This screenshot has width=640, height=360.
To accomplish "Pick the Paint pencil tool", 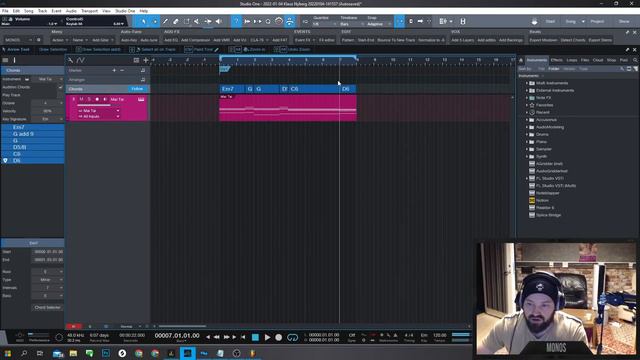I will (165, 21).
